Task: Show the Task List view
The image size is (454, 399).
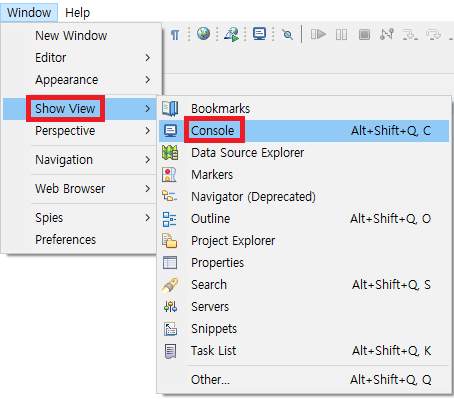Action: coord(304,351)
